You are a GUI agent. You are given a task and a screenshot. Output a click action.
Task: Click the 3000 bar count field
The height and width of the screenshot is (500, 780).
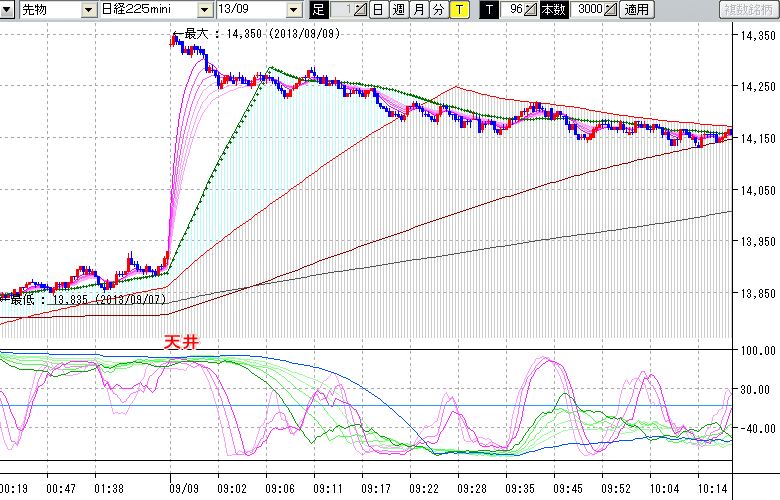[590, 10]
